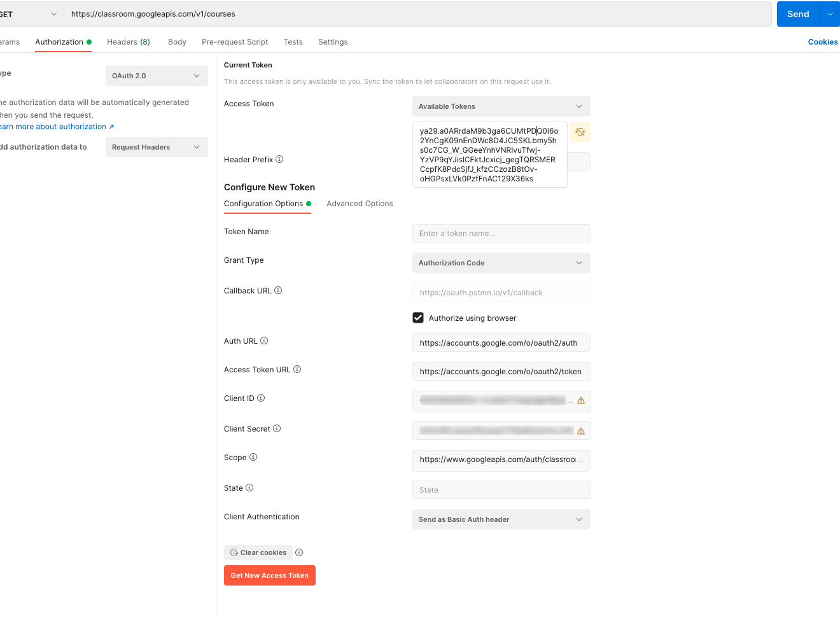Click warning triangle in Client ID field
This screenshot has height=618, width=840.
[x=581, y=401]
